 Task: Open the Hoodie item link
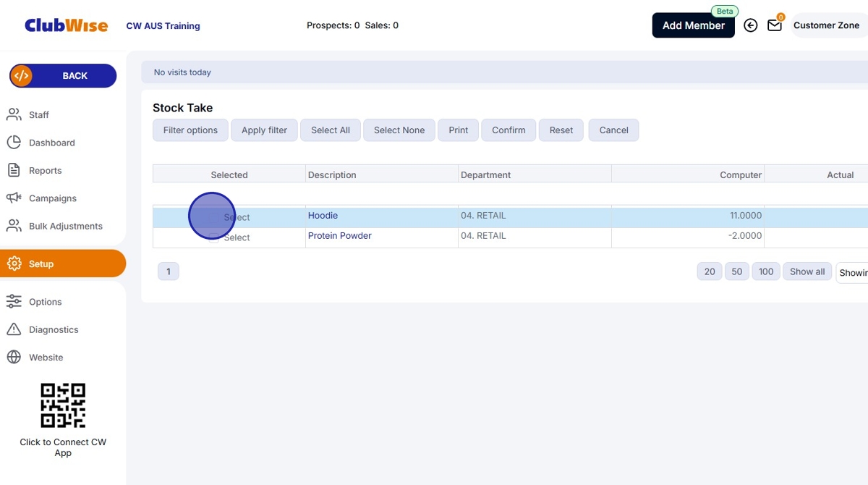click(323, 216)
